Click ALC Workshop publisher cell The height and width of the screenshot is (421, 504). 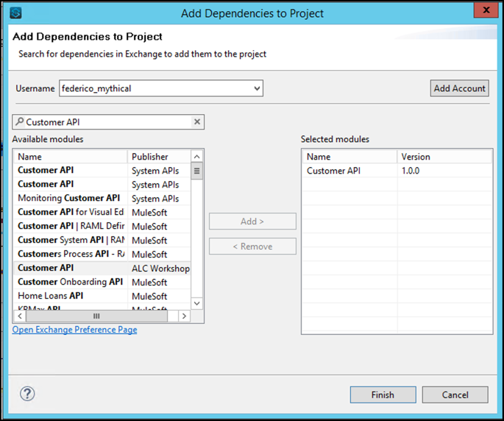(160, 268)
